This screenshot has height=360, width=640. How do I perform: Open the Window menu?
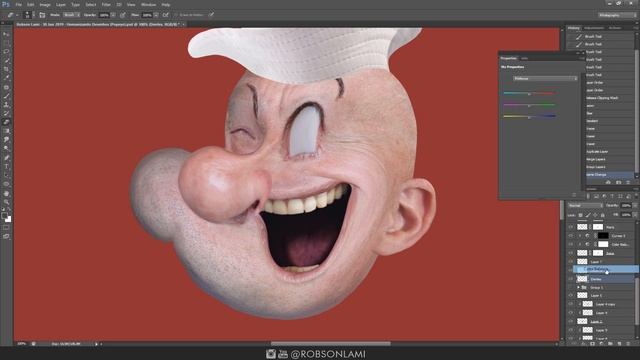click(148, 4)
